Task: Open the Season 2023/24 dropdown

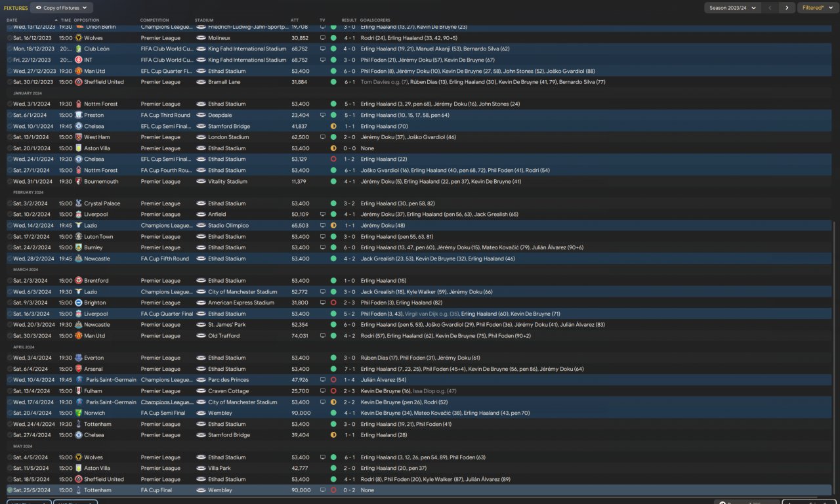Action: (732, 8)
